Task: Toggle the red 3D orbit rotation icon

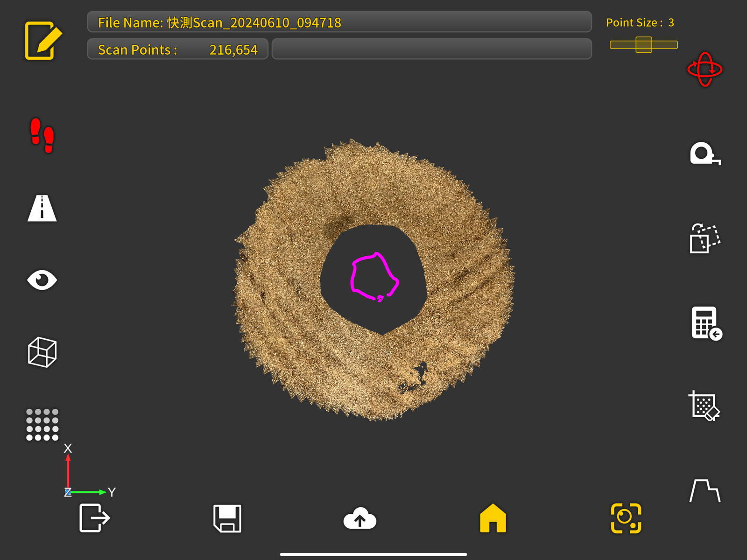Action: tap(705, 70)
